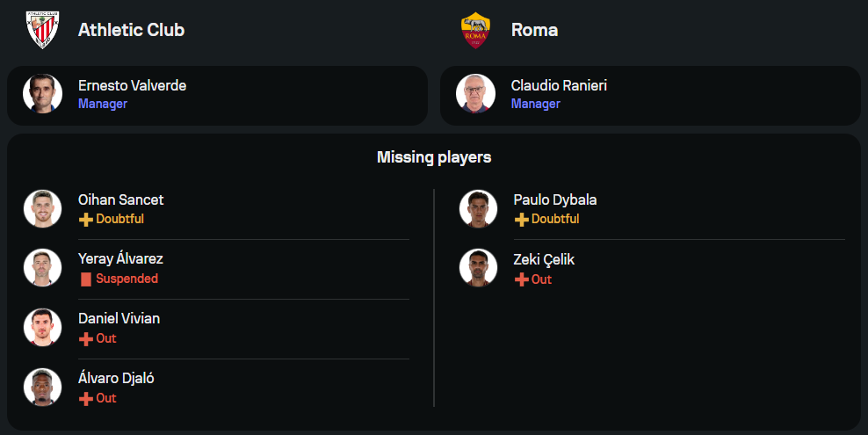The width and height of the screenshot is (868, 435).
Task: Click Zeki Çelik's red injury cross icon
Action: pyautogui.click(x=522, y=279)
